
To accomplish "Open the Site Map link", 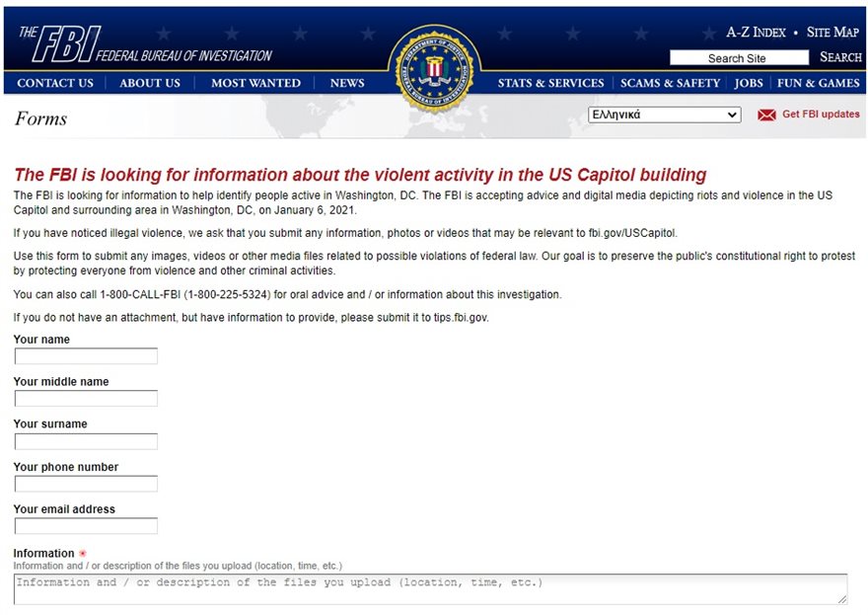I will 832,33.
